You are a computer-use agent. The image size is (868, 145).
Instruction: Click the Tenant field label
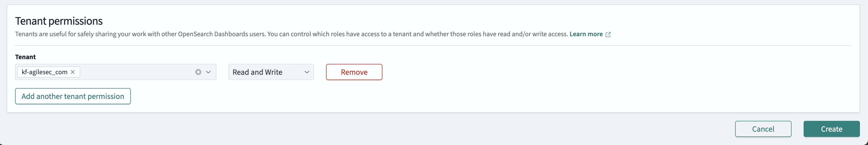[x=25, y=57]
